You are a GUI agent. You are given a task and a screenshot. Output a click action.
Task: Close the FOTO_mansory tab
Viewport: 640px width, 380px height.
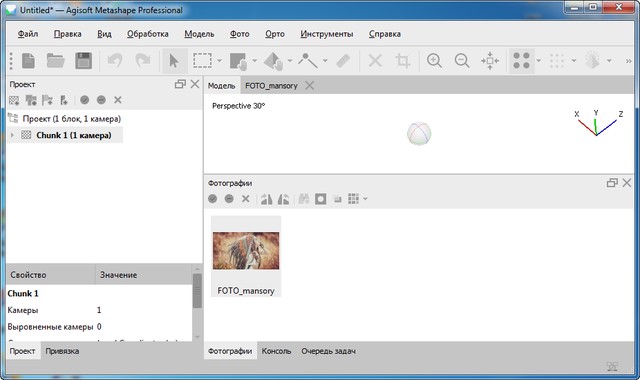[x=310, y=85]
